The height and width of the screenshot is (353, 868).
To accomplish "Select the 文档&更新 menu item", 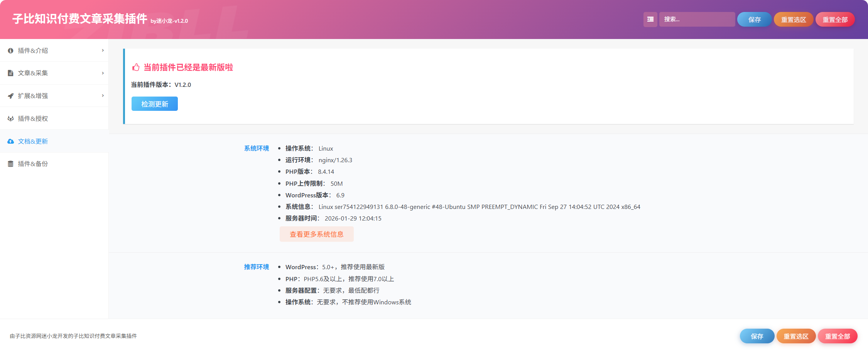I will (54, 141).
